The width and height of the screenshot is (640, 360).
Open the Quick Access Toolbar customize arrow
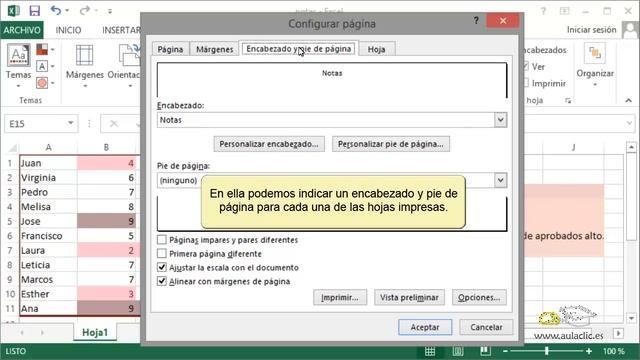click(x=110, y=11)
